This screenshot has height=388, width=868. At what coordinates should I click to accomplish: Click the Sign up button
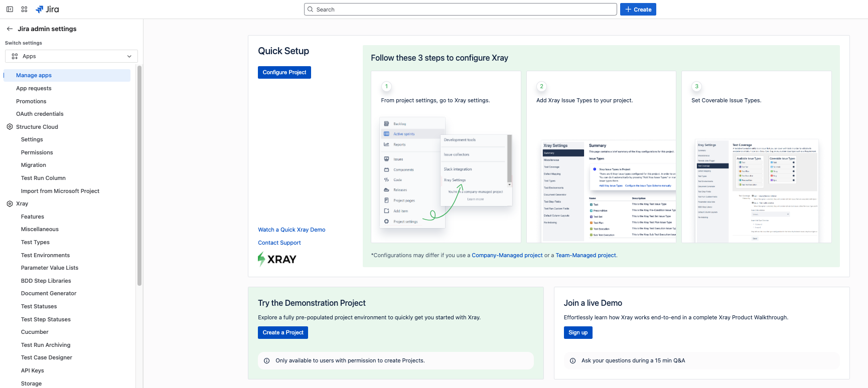578,332
